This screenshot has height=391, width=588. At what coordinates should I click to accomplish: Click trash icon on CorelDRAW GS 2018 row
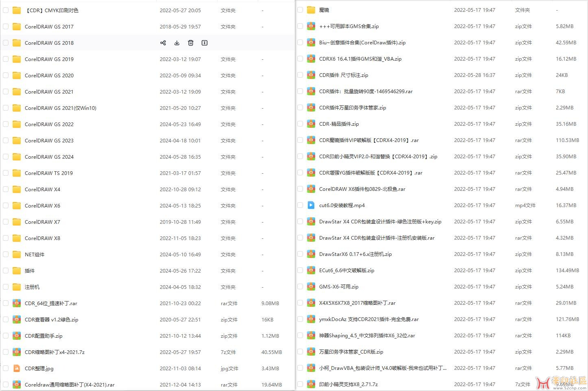click(x=191, y=43)
